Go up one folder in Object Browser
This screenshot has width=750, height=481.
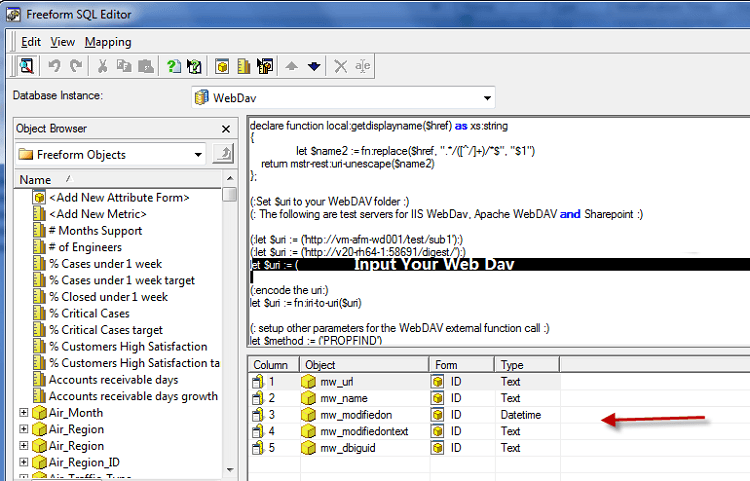click(224, 154)
